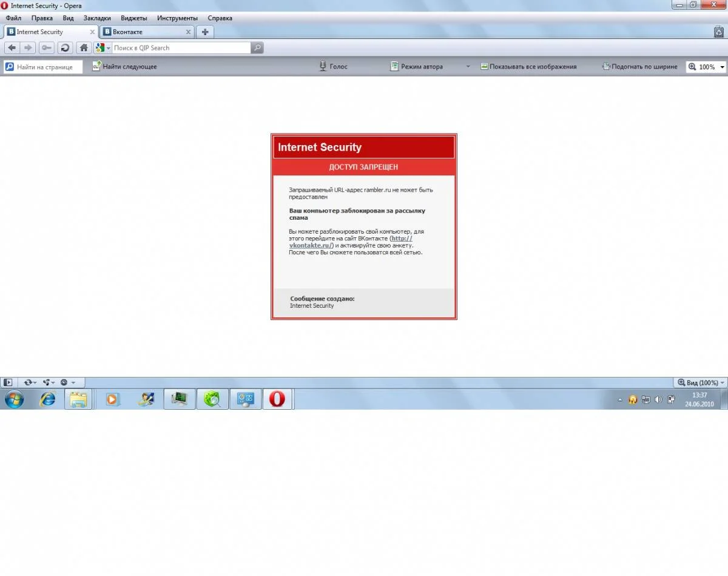
Task: Activate the 'Голос' voice button
Action: point(334,67)
